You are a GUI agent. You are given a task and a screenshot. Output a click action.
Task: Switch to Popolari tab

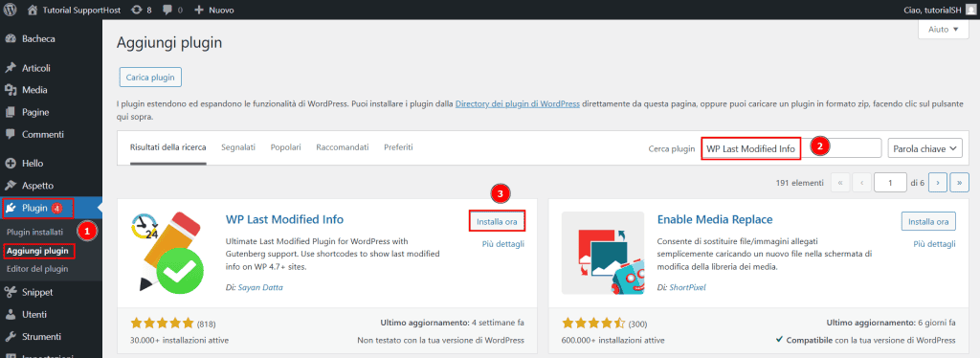pyautogui.click(x=285, y=147)
